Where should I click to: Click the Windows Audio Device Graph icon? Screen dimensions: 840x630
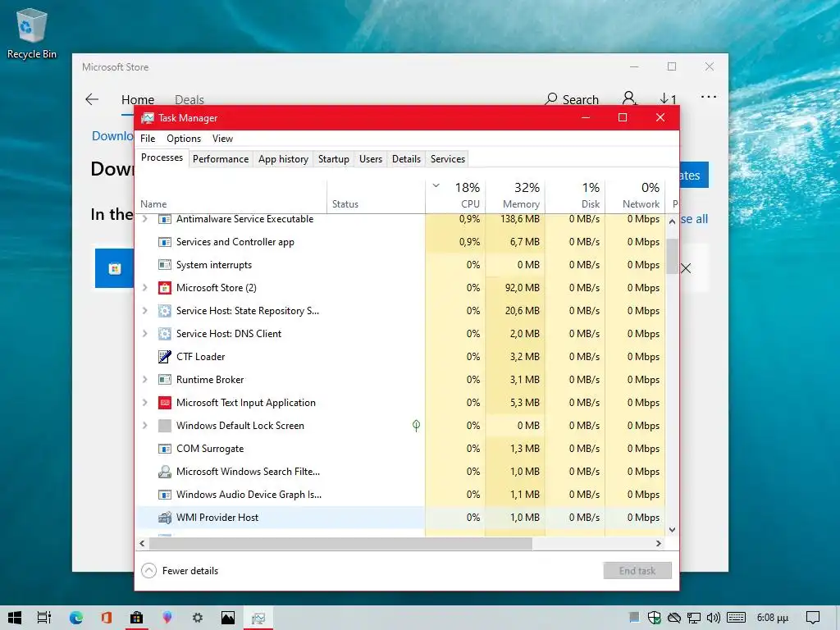coord(164,495)
